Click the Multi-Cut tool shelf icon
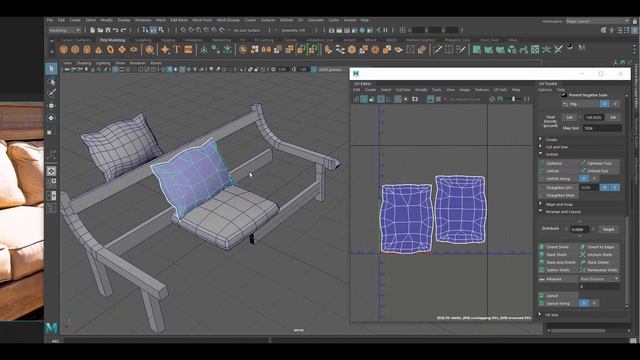Screen dimensions: 640x360 coord(437,50)
